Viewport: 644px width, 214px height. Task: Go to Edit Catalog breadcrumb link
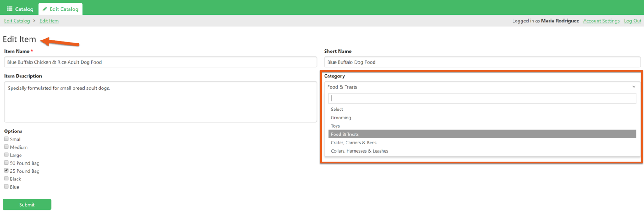17,21
